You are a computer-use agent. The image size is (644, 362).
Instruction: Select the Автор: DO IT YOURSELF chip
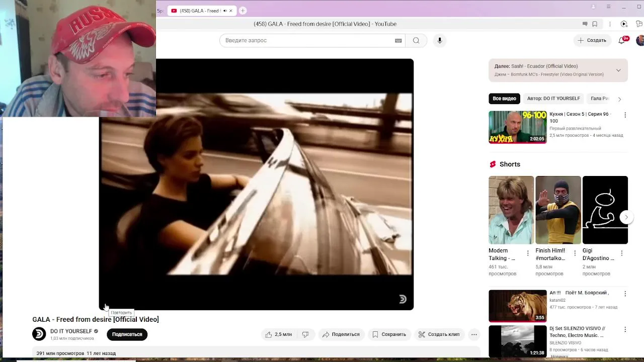[x=553, y=99]
